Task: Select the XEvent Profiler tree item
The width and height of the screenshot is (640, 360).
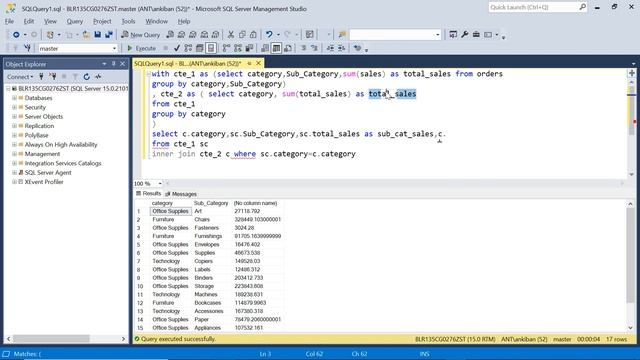Action: pyautogui.click(x=44, y=182)
